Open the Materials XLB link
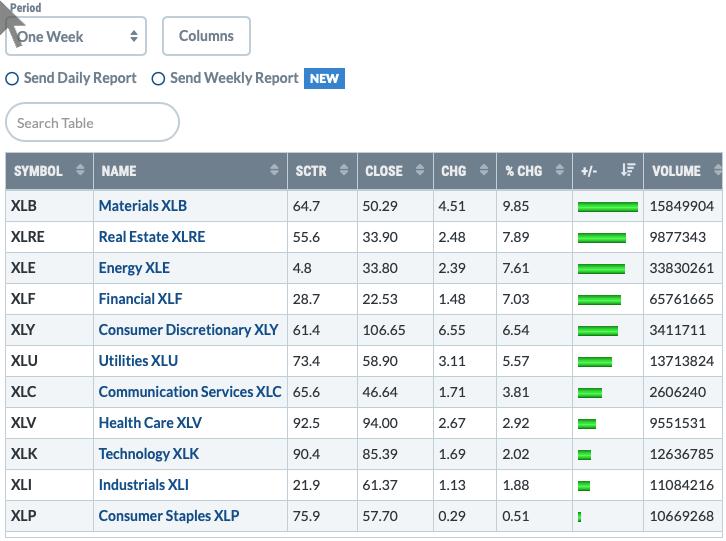 [143, 206]
